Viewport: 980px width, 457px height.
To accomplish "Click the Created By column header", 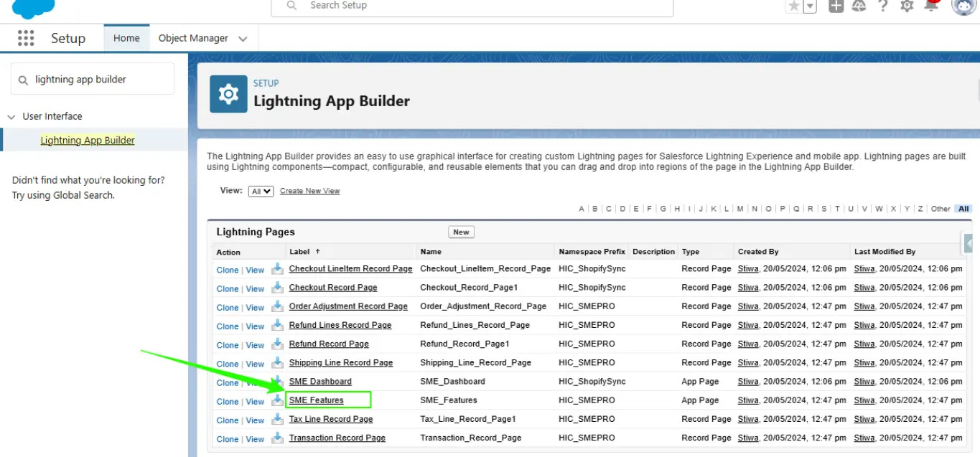I will coord(758,252).
